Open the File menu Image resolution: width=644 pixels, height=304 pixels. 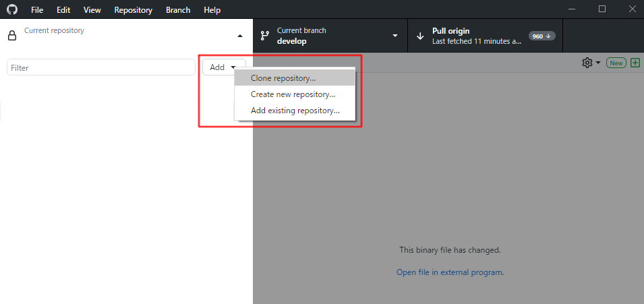click(37, 10)
